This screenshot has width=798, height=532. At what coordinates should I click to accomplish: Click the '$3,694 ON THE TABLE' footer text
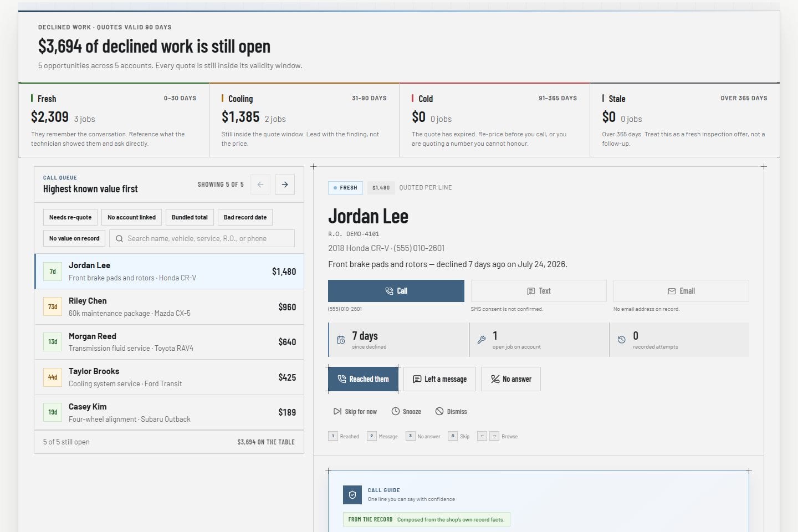pos(266,442)
